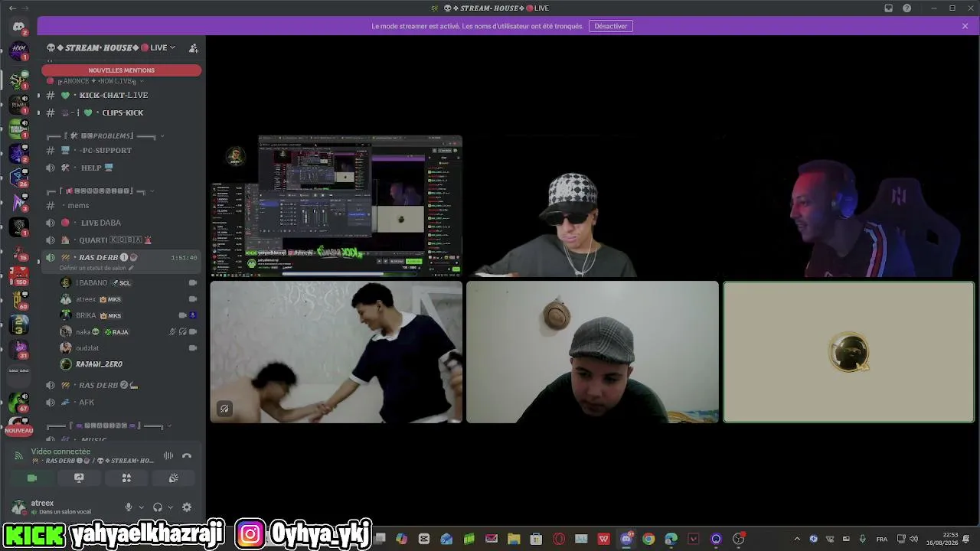Open Microsoft Copilot from the taskbar
The width and height of the screenshot is (980, 551).
(402, 539)
